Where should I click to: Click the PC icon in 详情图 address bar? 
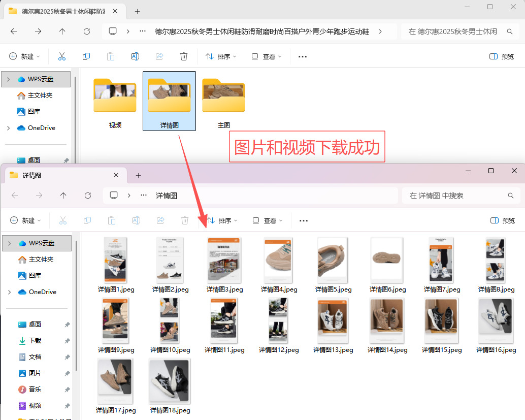[x=114, y=195]
